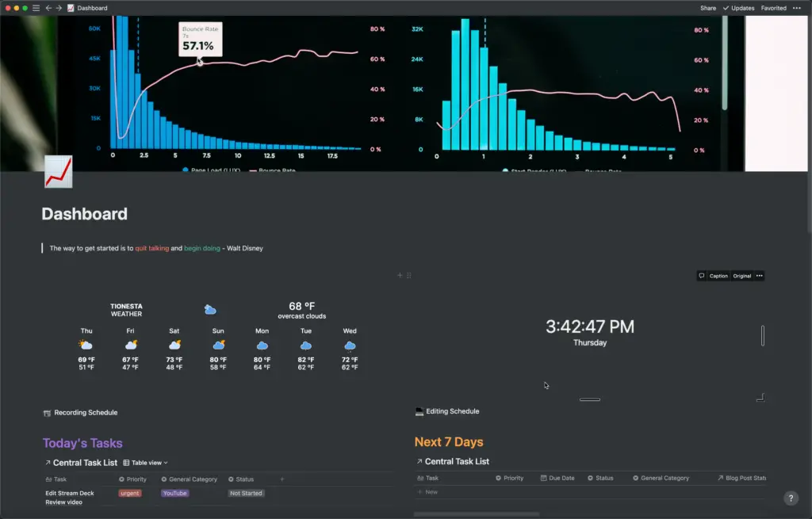Click the YouTube category tag
Image resolution: width=812 pixels, height=519 pixels.
point(175,493)
